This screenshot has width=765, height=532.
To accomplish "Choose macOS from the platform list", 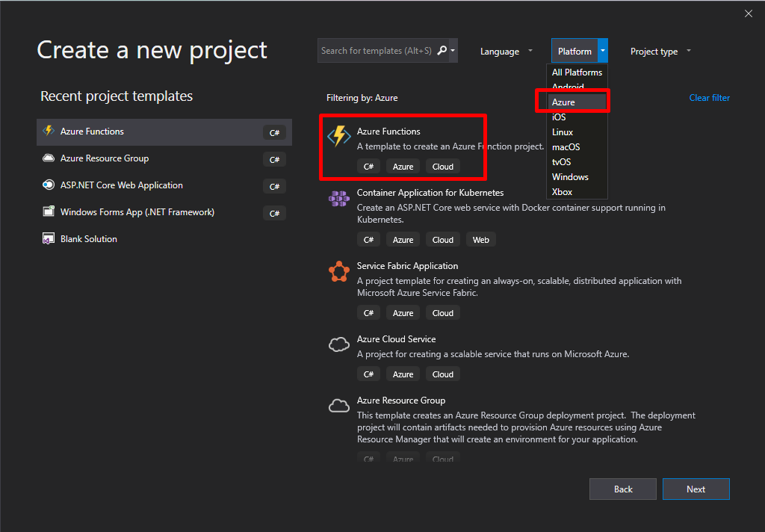I will 577,147.
